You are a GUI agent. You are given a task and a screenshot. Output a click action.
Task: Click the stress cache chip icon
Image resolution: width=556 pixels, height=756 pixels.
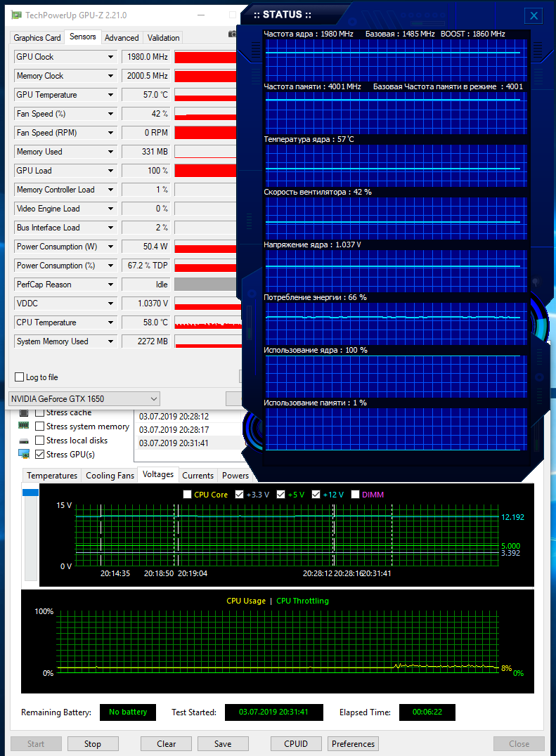pos(24,413)
